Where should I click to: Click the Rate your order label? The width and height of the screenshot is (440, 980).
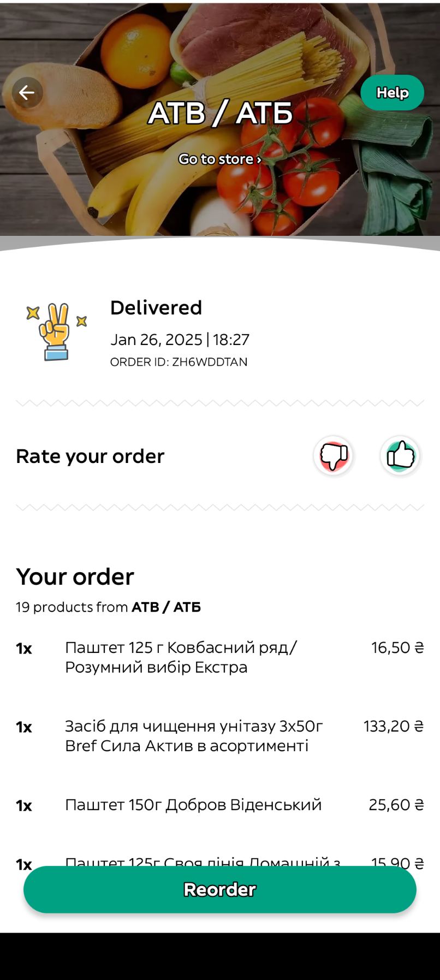90,456
